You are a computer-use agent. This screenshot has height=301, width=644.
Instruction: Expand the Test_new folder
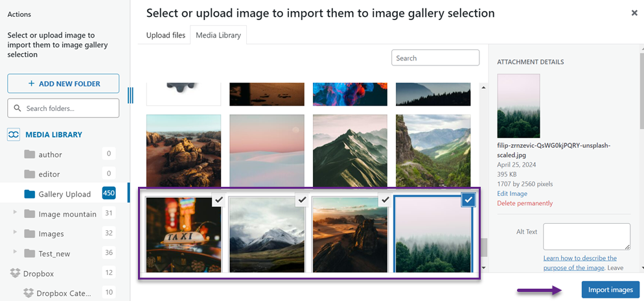pyautogui.click(x=15, y=254)
